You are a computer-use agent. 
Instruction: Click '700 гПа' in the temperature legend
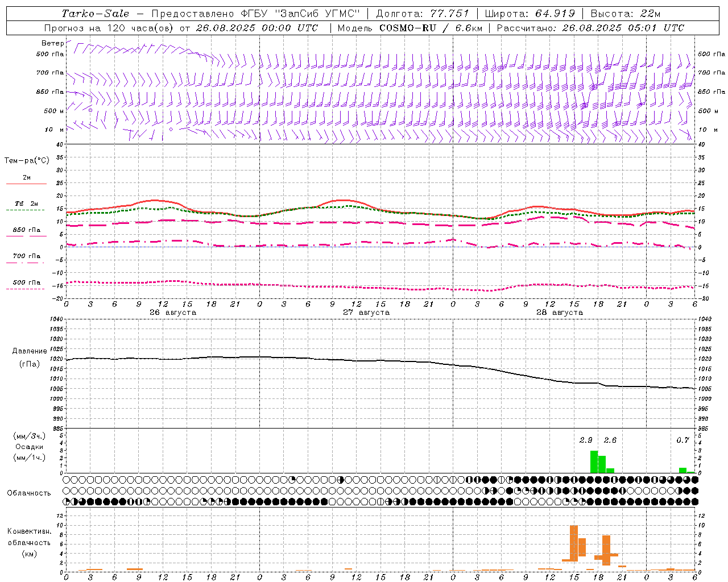[27, 256]
